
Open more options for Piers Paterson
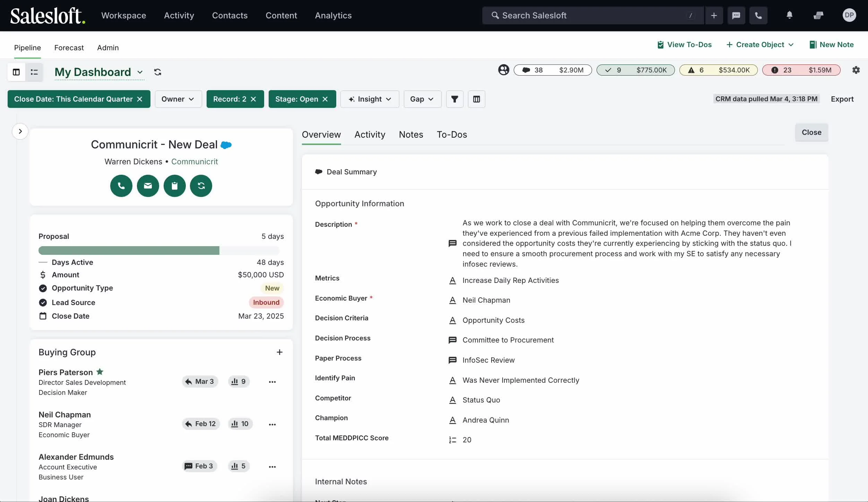(272, 382)
